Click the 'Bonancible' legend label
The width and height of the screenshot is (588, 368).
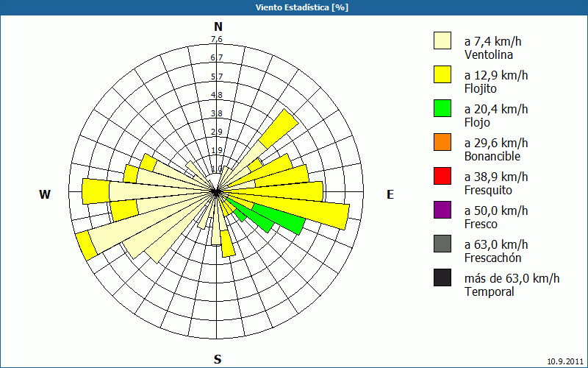coord(492,156)
